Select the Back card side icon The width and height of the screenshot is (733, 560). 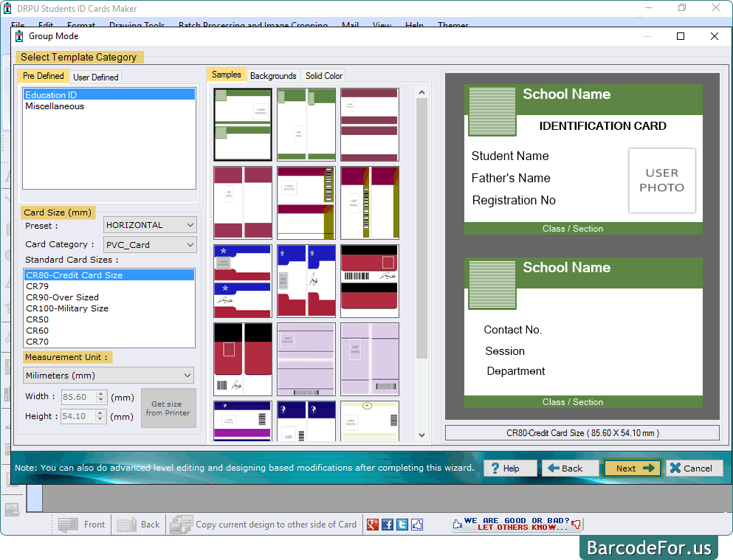125,524
